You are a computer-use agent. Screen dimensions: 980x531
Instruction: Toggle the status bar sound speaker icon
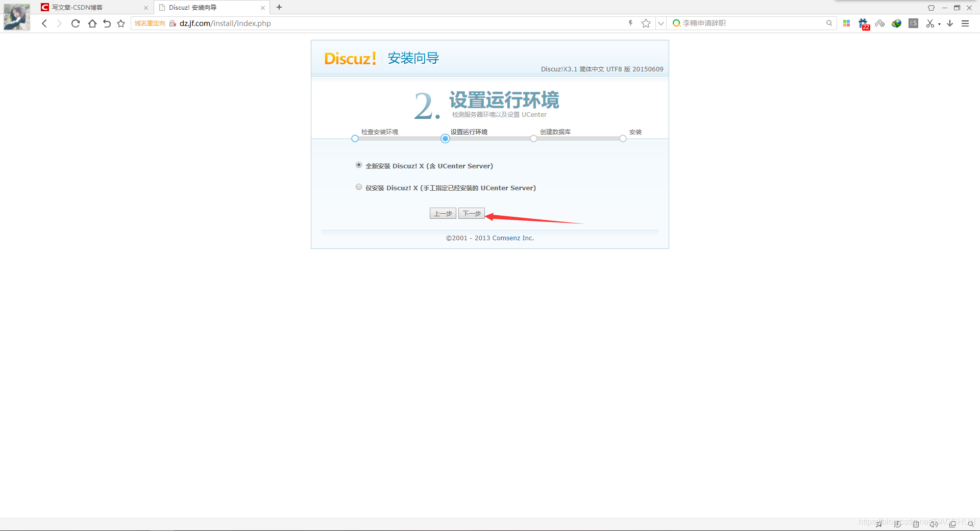[934, 524]
